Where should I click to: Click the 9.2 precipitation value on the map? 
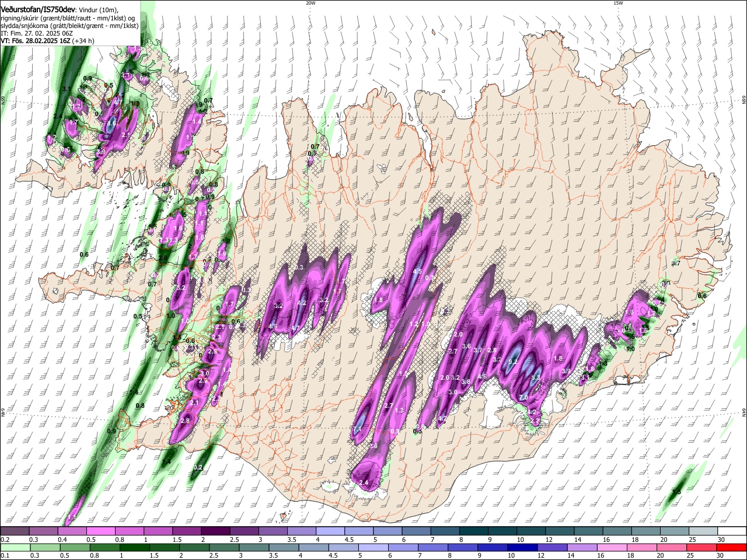pos(514,362)
